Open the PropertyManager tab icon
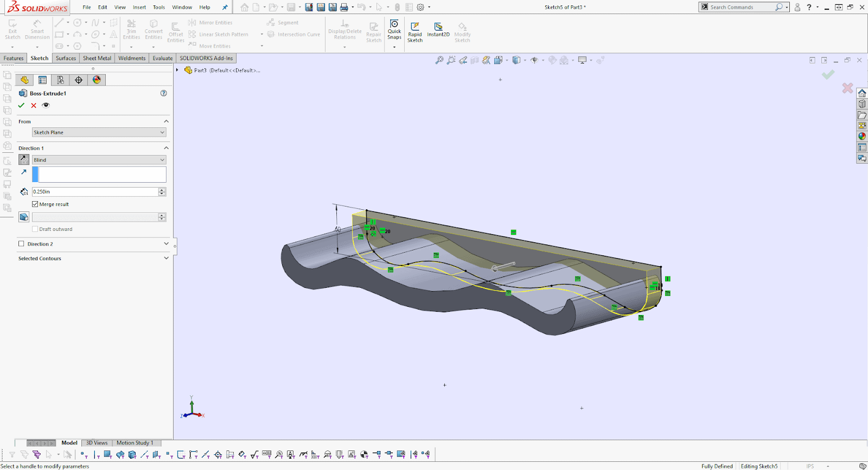Image resolution: width=868 pixels, height=470 pixels. [42, 80]
